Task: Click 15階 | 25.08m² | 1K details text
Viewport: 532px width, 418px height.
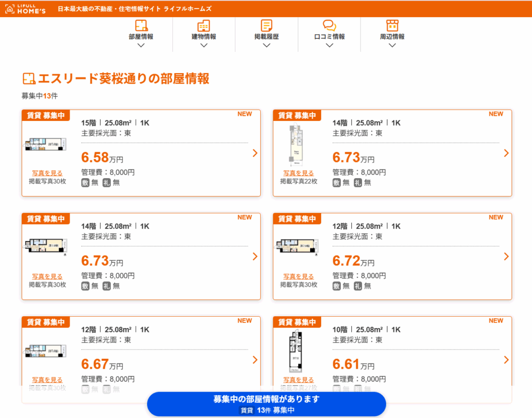Action: [x=115, y=123]
